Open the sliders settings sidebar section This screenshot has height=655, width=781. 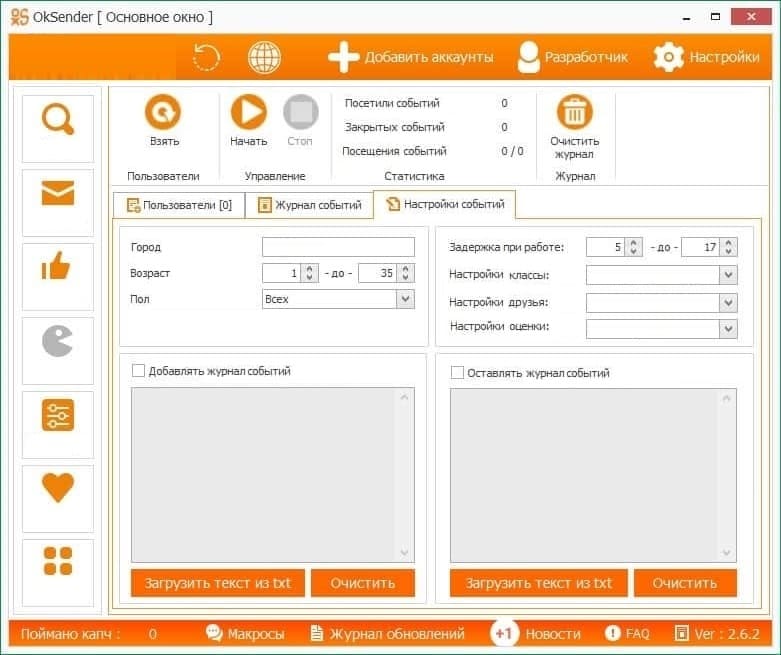pyautogui.click(x=58, y=424)
